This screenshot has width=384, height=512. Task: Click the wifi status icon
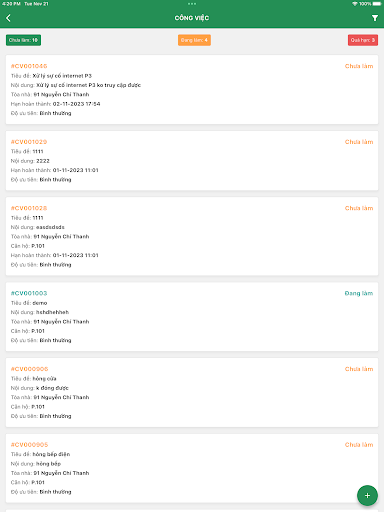355,4
